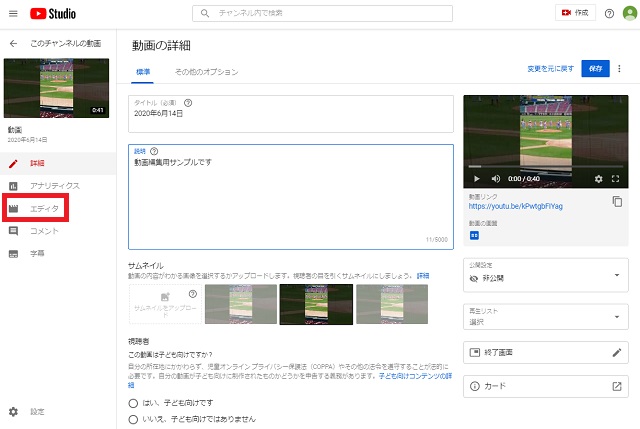This screenshot has width=640, height=429.
Task: Select no, not made for kids radio
Action: pyautogui.click(x=133, y=419)
